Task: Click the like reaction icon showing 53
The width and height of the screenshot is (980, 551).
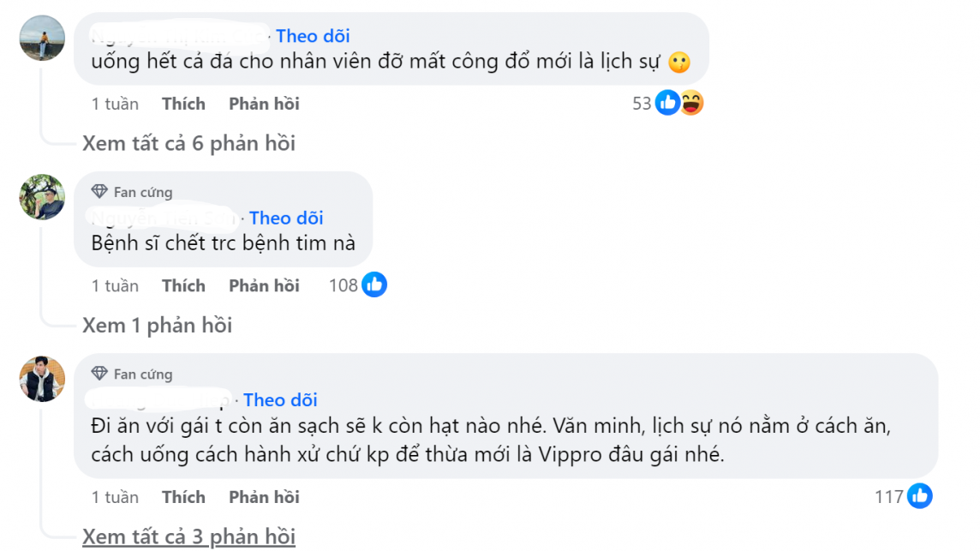Action: pos(667,104)
